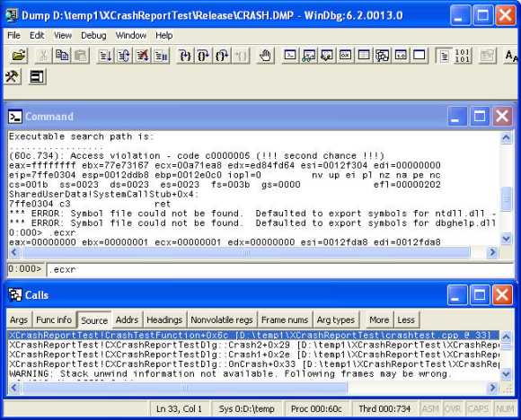Click the Break toolbar icon
This screenshot has width=521, height=420.
pyautogui.click(x=162, y=55)
